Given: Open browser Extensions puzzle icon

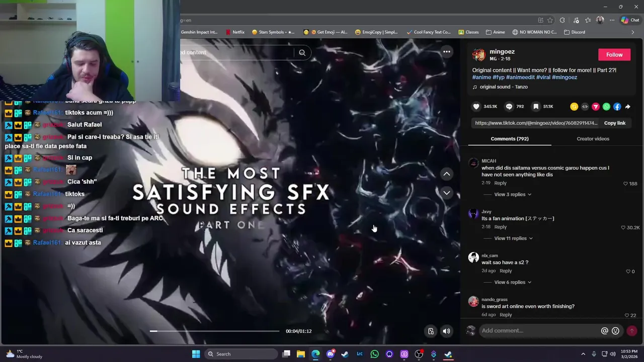Looking at the screenshot, I should pyautogui.click(x=562, y=20).
